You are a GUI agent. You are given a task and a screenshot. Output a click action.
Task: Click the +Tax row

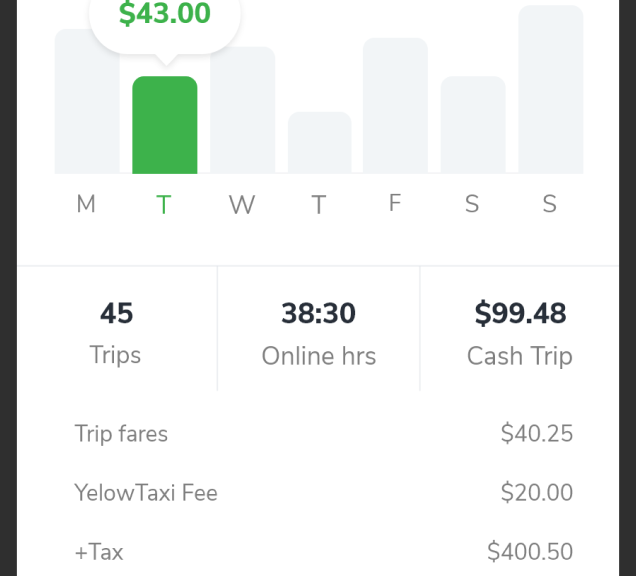(x=324, y=552)
